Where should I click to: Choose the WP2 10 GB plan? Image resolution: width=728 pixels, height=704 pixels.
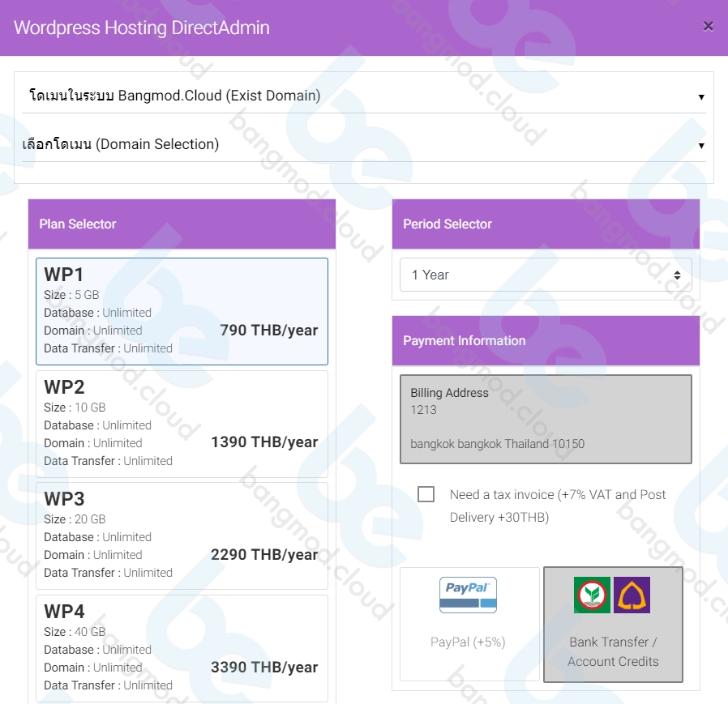(x=182, y=425)
